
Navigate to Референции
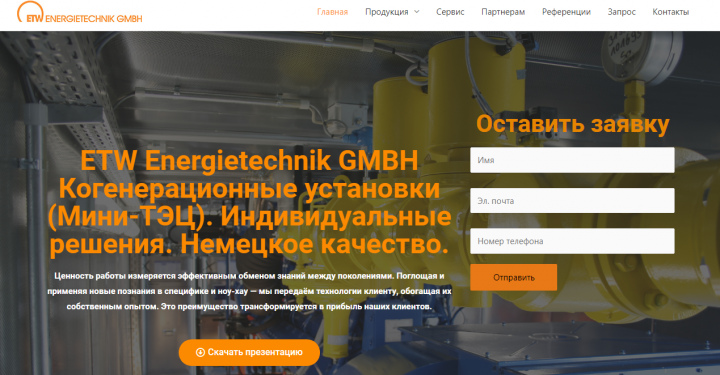(x=566, y=12)
